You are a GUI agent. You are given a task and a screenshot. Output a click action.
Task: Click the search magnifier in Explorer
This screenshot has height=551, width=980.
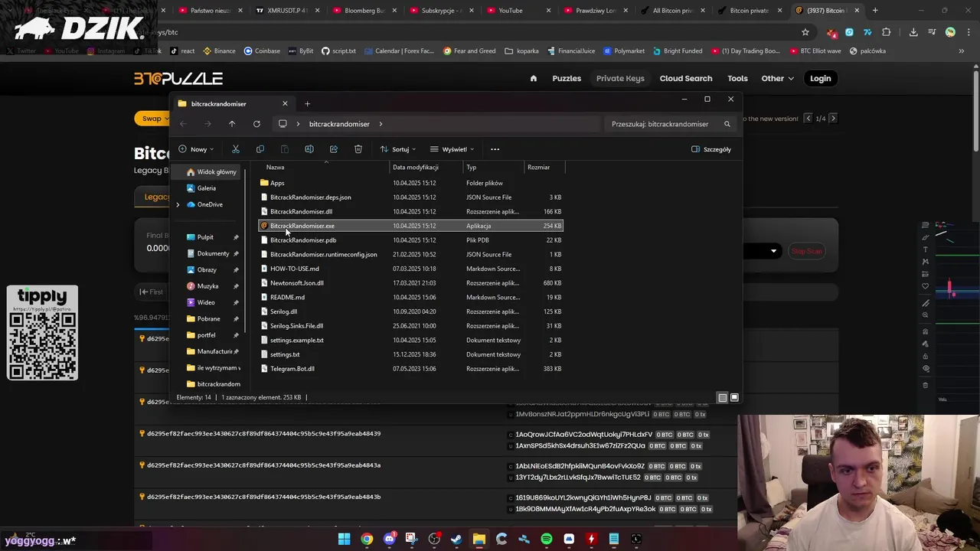point(727,124)
